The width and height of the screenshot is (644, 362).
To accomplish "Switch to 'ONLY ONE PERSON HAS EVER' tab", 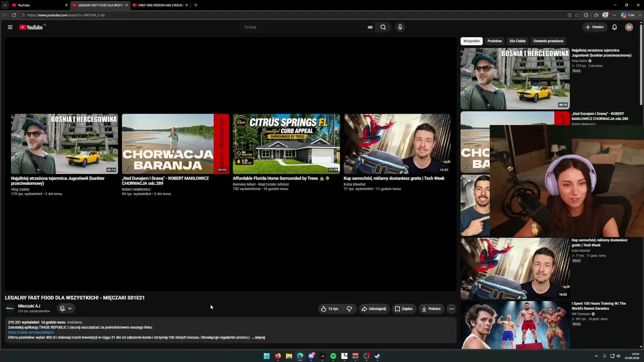I will coord(160,5).
